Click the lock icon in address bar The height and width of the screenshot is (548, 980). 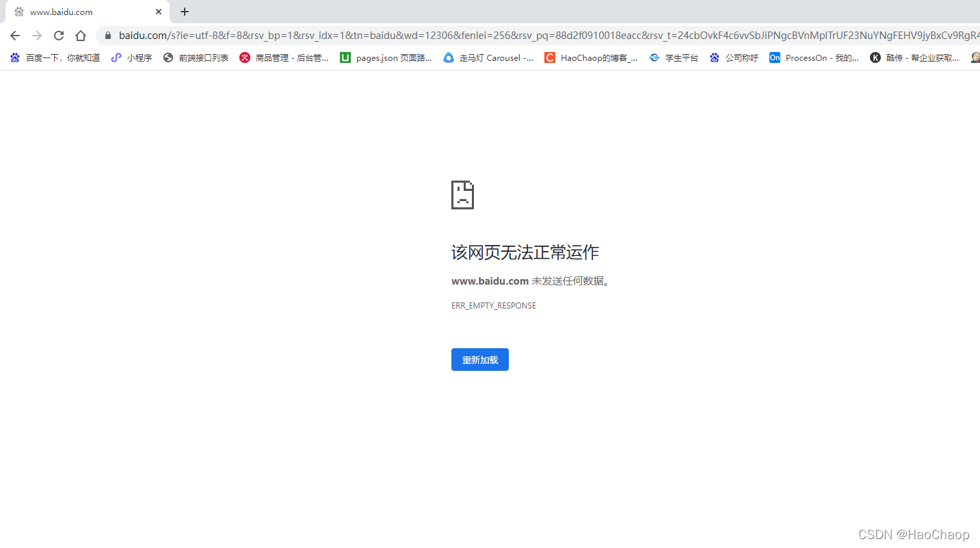tap(107, 36)
